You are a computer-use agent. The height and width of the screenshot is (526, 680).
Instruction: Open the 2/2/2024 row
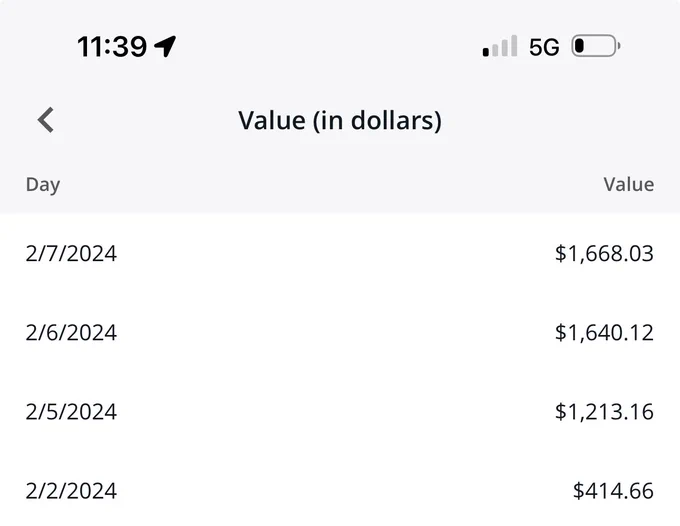(x=340, y=490)
